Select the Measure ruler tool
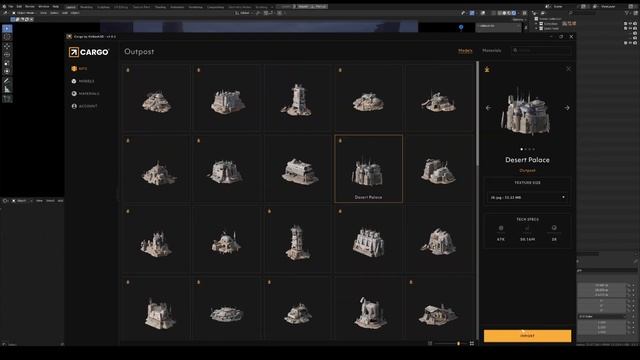The image size is (640, 360). pyautogui.click(x=7, y=89)
